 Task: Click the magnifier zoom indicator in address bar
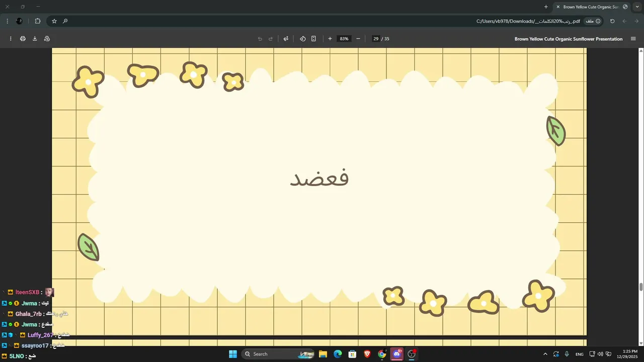click(65, 21)
